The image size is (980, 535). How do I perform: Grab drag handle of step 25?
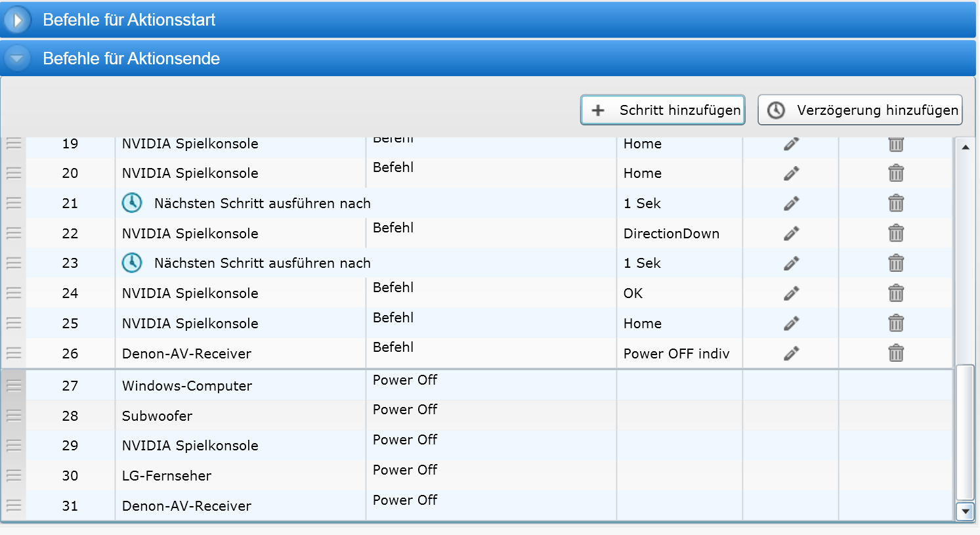pos(14,323)
